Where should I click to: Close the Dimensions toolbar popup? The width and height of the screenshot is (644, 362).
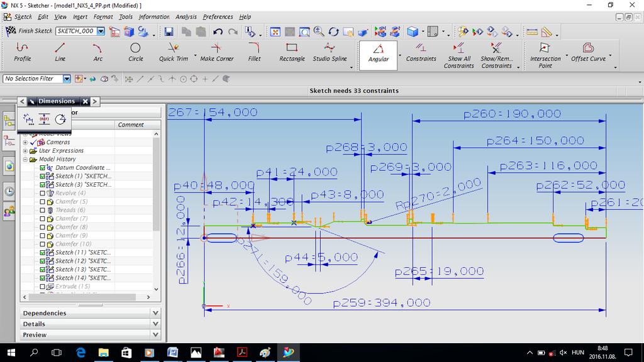85,101
